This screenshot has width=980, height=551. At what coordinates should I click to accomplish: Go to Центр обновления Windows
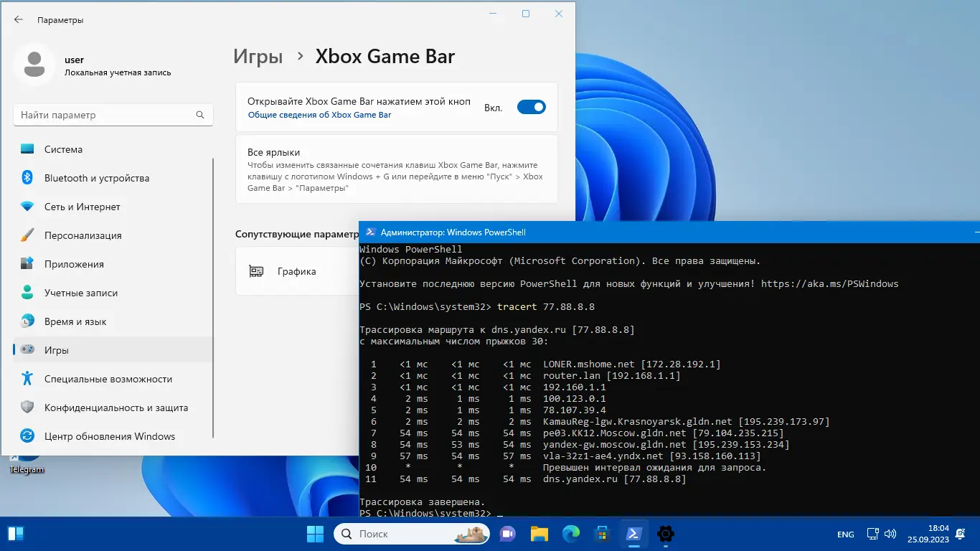[x=109, y=436]
